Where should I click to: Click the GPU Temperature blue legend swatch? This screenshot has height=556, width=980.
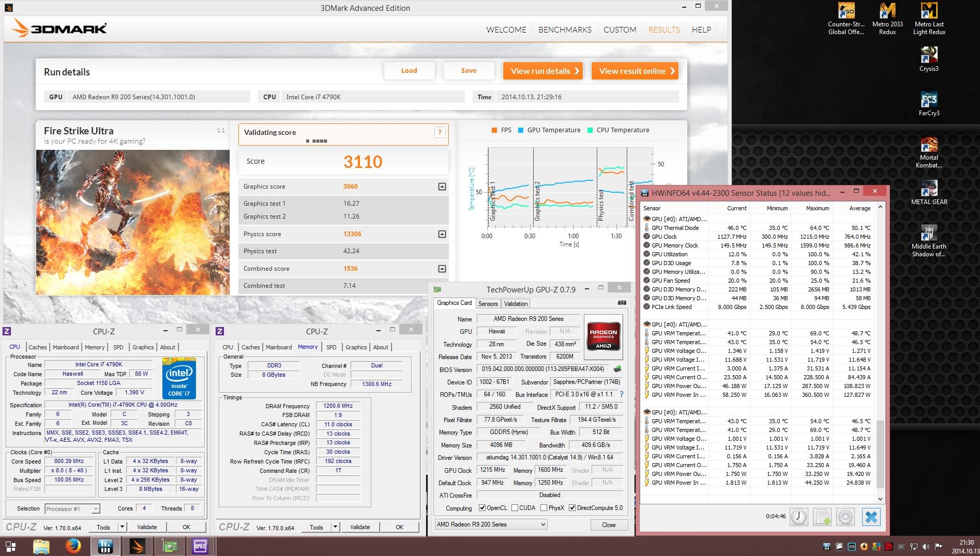coord(521,130)
